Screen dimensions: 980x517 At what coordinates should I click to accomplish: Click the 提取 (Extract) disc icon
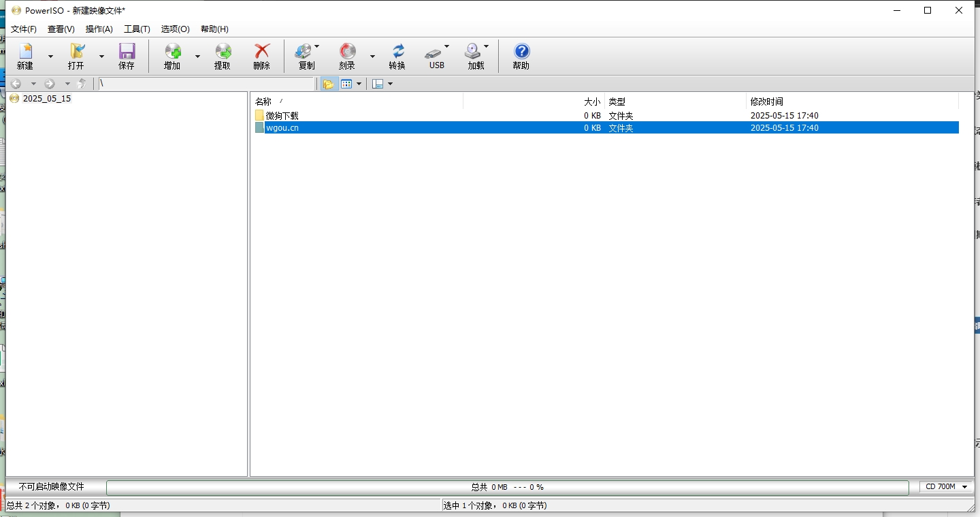click(x=223, y=51)
